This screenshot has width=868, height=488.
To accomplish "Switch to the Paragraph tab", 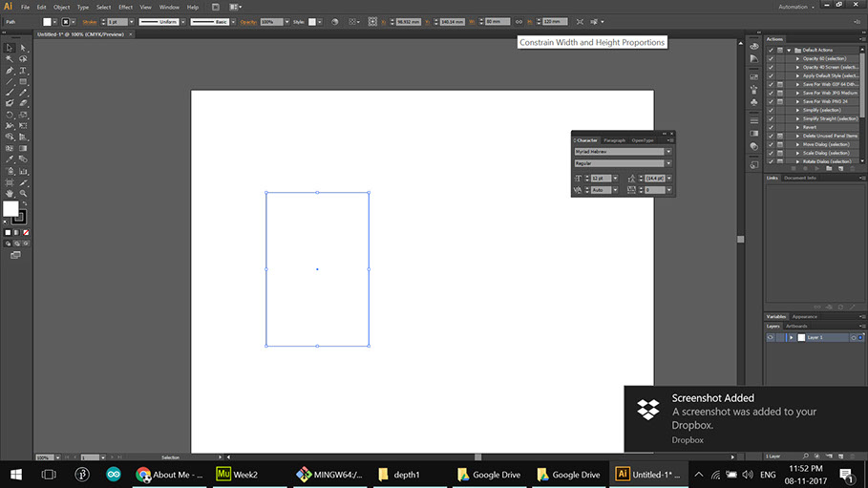I will (614, 140).
